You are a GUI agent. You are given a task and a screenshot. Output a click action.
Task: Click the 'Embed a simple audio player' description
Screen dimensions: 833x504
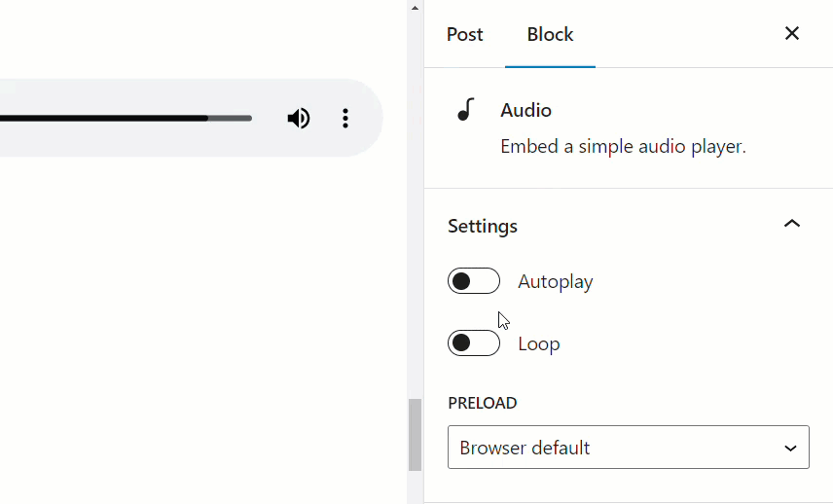coord(623,147)
